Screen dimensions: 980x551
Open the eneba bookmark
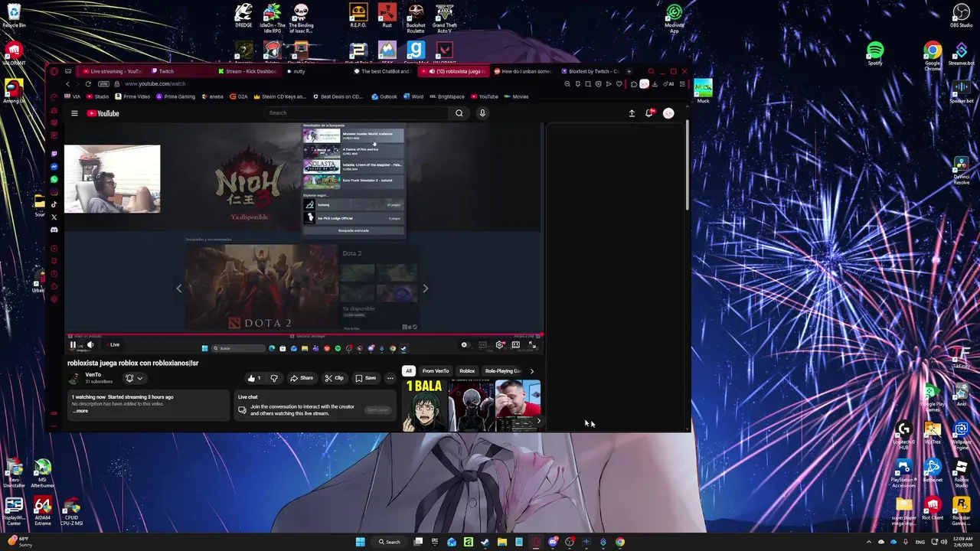[x=214, y=96]
